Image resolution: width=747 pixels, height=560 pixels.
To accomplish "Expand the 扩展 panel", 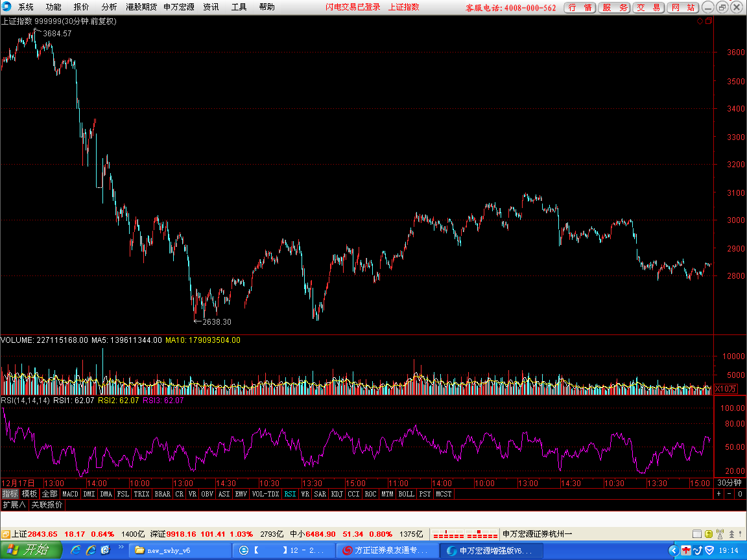I will point(14,504).
